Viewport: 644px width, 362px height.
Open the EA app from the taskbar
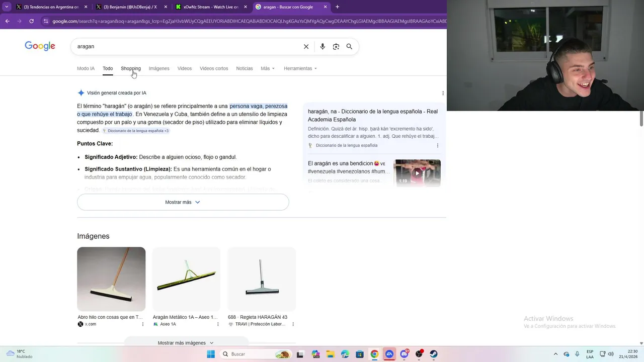tap(389, 354)
